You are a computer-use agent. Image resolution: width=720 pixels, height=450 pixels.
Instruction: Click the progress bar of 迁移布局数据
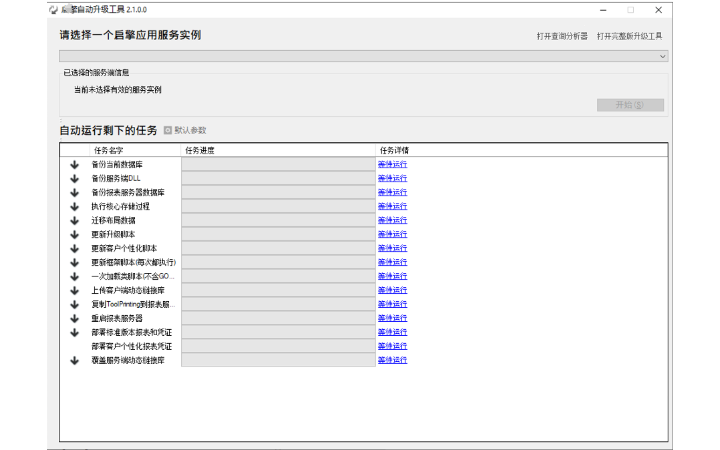[278, 220]
